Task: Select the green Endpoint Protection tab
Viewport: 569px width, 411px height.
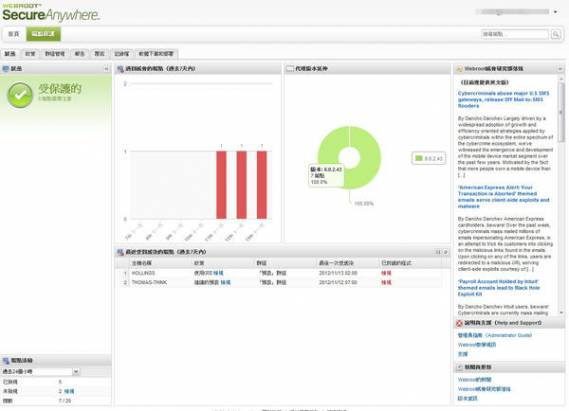Action: point(43,34)
